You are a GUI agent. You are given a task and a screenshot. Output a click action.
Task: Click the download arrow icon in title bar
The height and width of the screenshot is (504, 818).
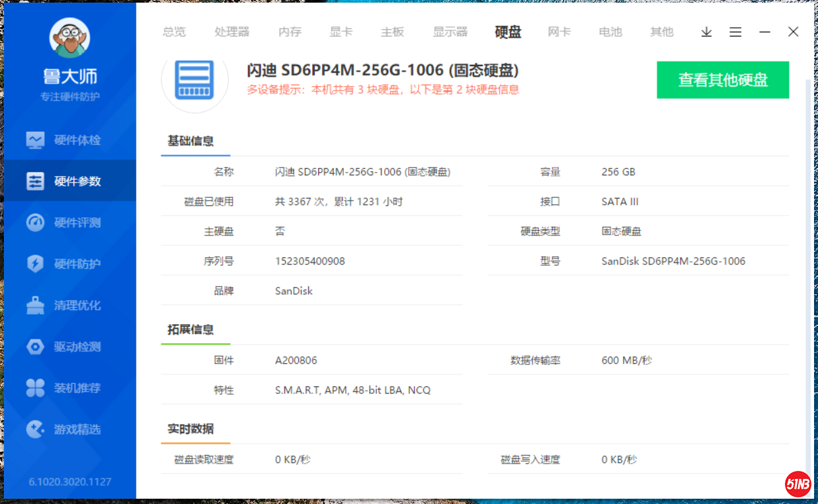click(706, 32)
